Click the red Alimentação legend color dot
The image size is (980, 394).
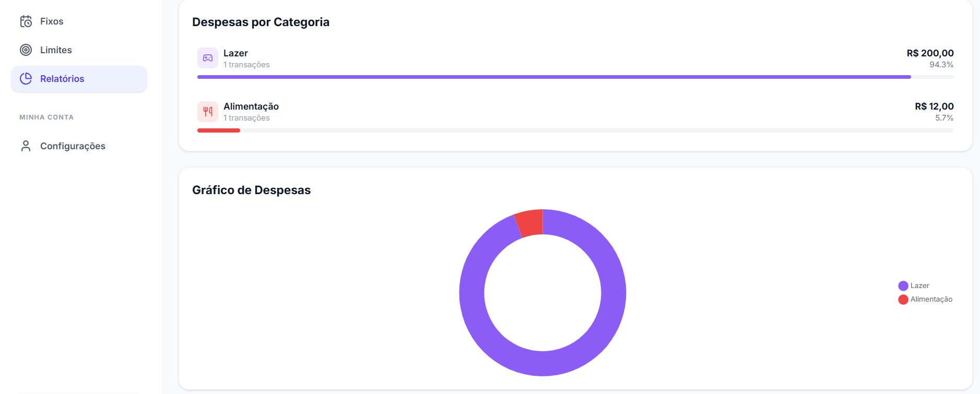click(903, 300)
